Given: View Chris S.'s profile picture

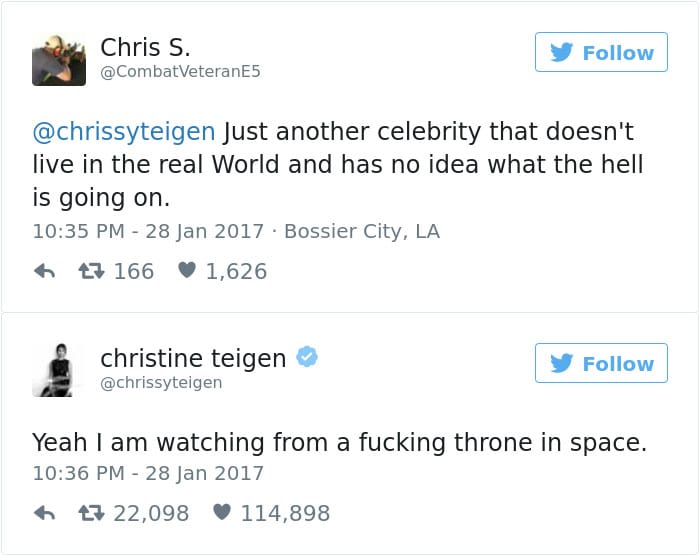Looking at the screenshot, I should pyautogui.click(x=59, y=59).
